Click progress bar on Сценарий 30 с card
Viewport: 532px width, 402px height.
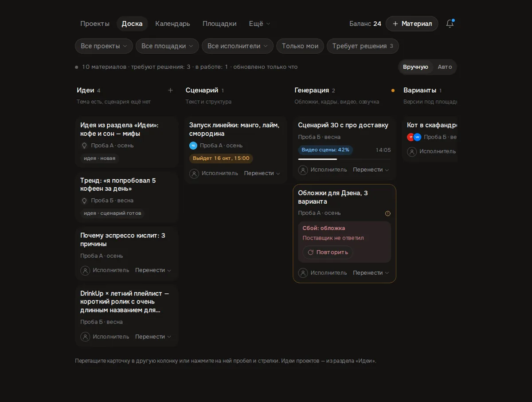344,159
